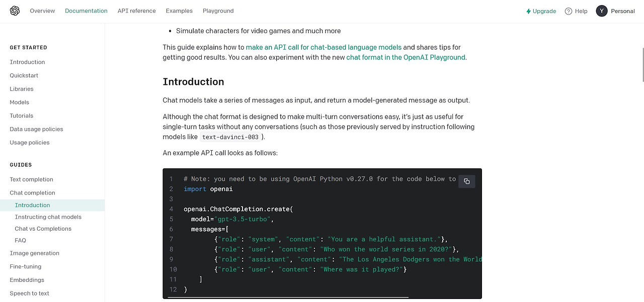The width and height of the screenshot is (644, 302).
Task: Click 'Simulate characters for video games' bullet
Action: [258, 31]
